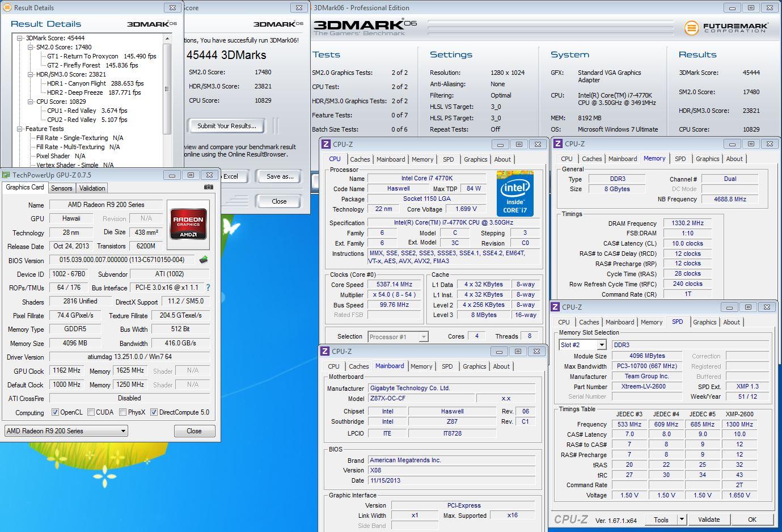Click the XMP-2600 timings column header
Image resolution: width=782 pixels, height=532 pixels.
tap(739, 414)
